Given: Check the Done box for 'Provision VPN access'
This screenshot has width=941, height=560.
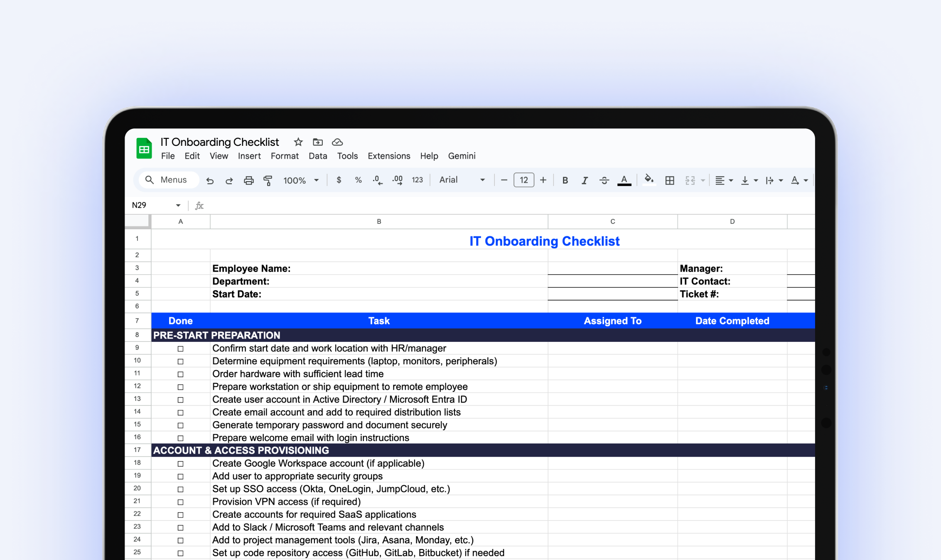Looking at the screenshot, I should (180, 501).
